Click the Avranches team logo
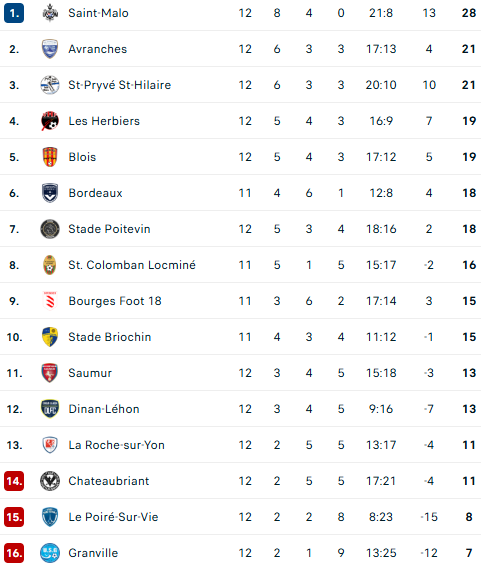The height and width of the screenshot is (567, 481). [50, 49]
